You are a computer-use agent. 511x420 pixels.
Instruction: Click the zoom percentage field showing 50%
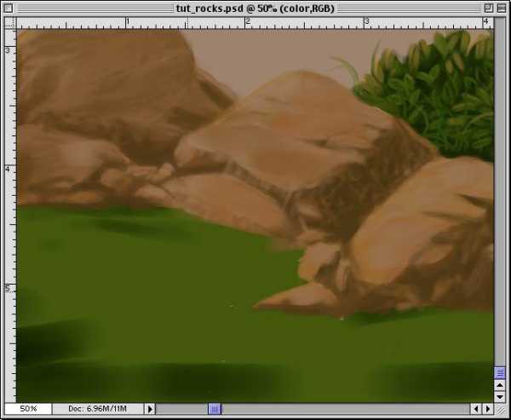28,409
